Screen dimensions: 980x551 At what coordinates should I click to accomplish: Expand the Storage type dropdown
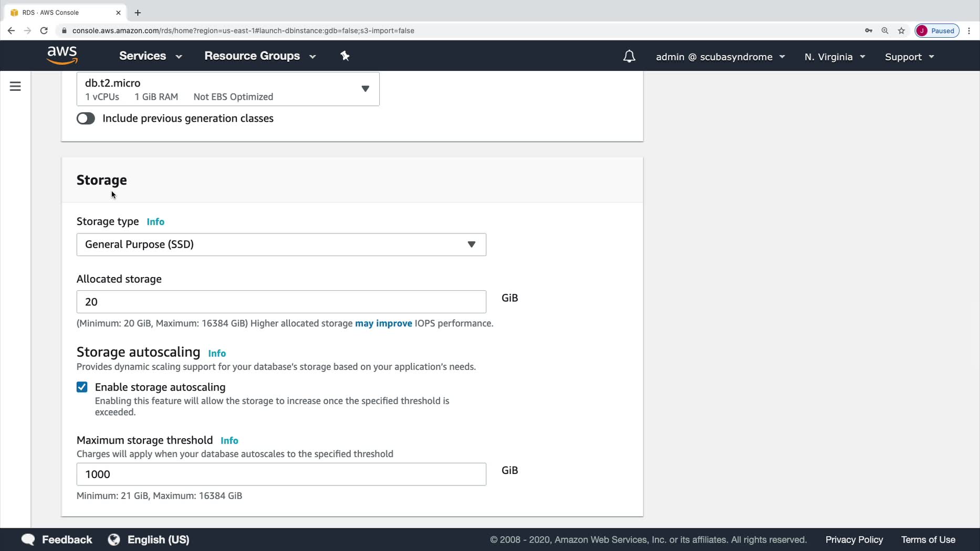click(x=281, y=245)
